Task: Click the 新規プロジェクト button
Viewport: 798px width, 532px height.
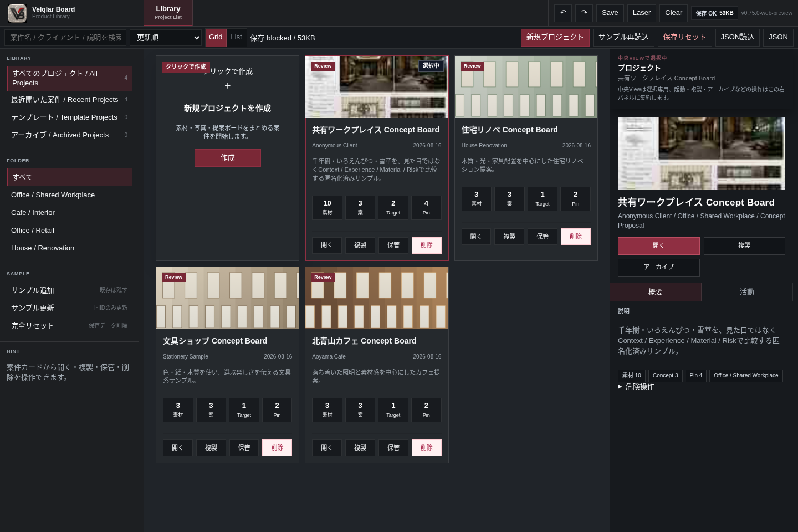Action: 555,37
